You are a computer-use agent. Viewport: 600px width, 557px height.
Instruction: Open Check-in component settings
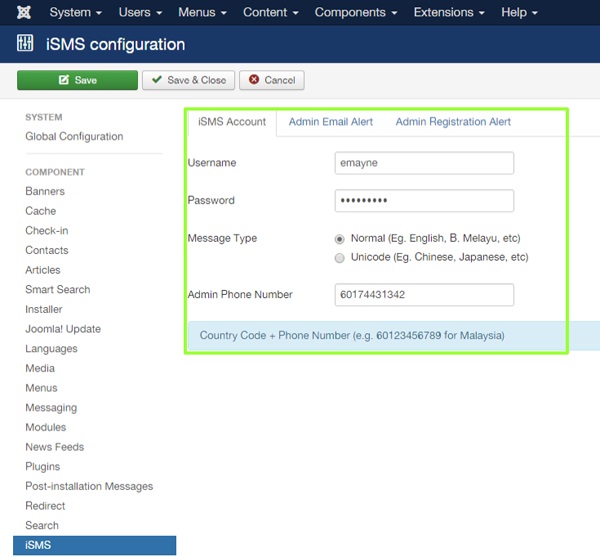(x=47, y=230)
